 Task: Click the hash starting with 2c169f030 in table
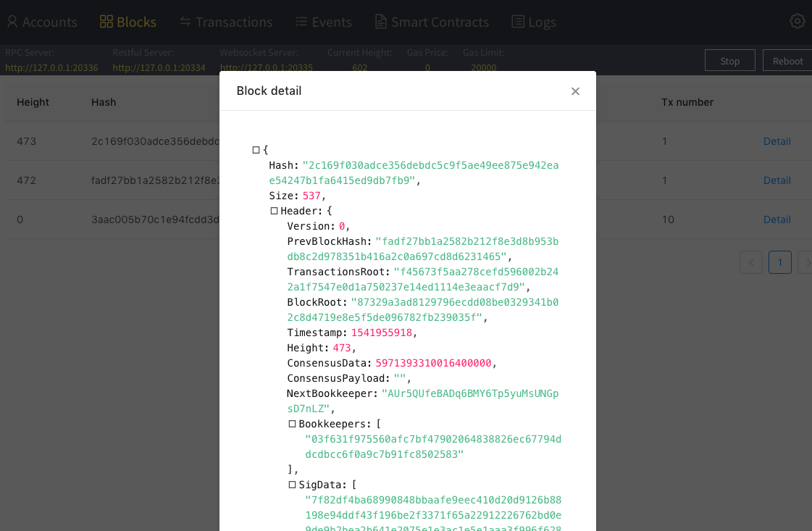pos(155,141)
